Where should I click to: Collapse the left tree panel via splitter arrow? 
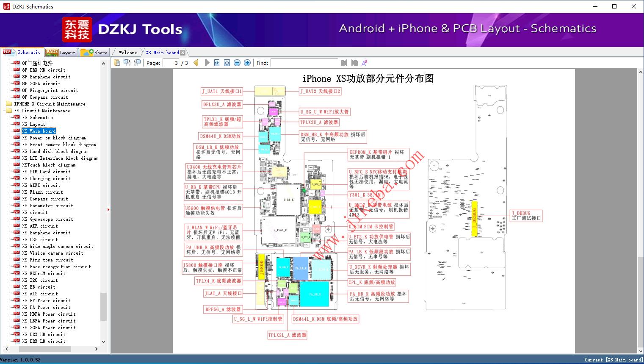tap(108, 209)
